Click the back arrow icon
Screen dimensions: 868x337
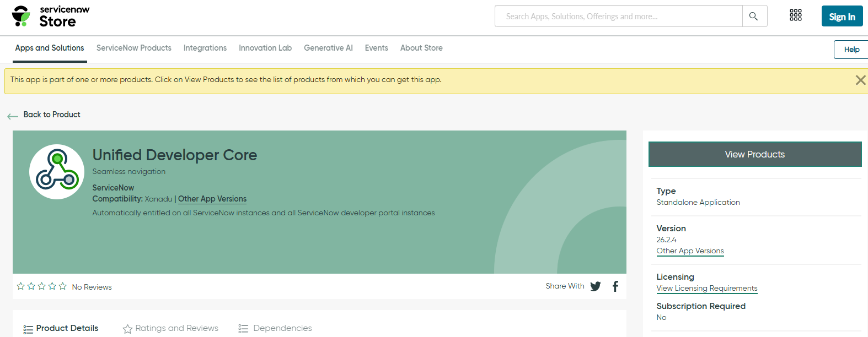(x=13, y=116)
